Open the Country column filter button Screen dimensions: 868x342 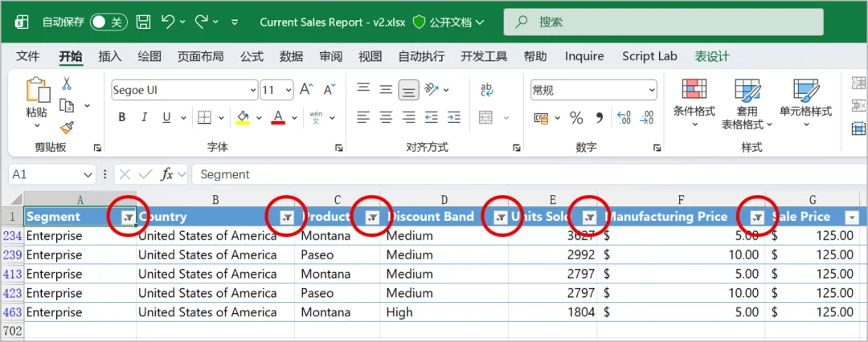(x=286, y=218)
